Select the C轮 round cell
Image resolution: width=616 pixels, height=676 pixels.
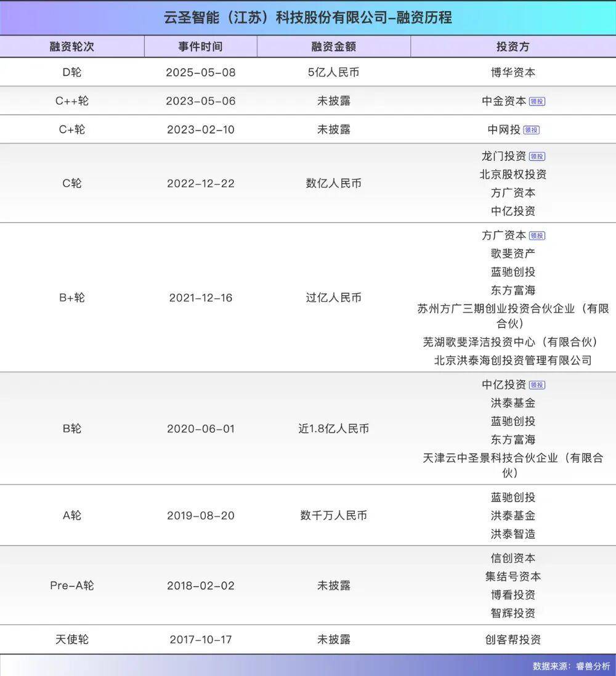click(x=72, y=183)
